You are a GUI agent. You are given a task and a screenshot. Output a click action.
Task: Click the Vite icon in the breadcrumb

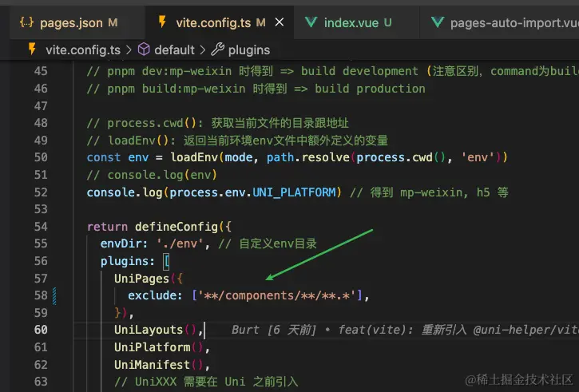point(32,49)
